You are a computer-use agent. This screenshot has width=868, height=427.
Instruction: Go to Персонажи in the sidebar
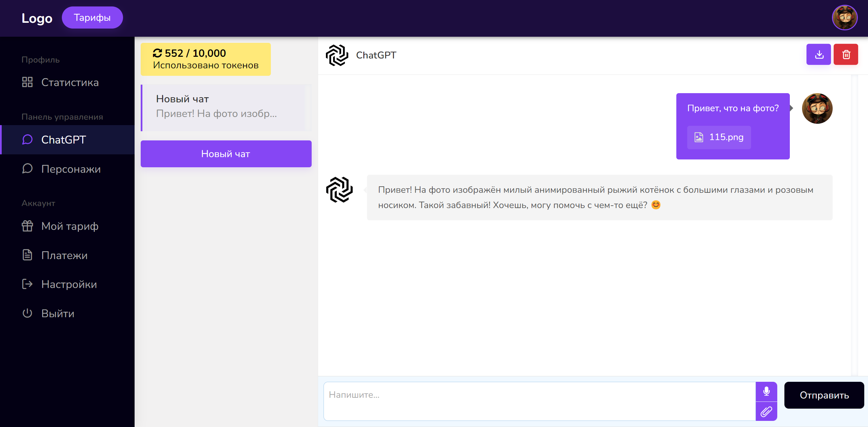(x=71, y=169)
